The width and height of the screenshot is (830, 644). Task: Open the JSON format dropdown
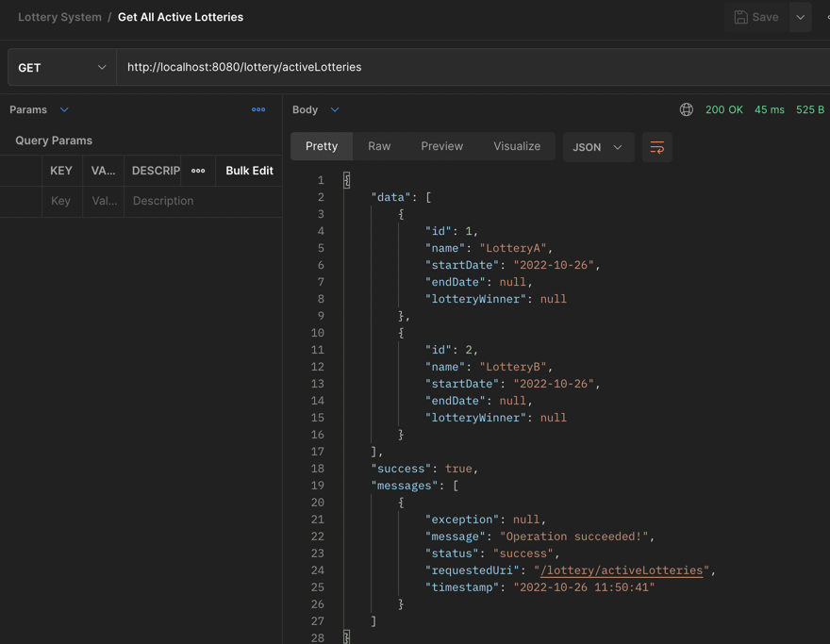598,147
